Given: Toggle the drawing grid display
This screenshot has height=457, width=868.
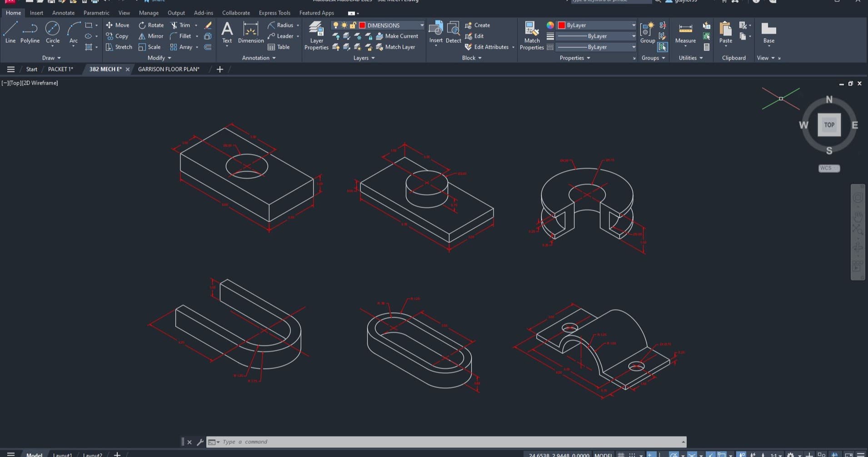Looking at the screenshot, I should click(621, 455).
